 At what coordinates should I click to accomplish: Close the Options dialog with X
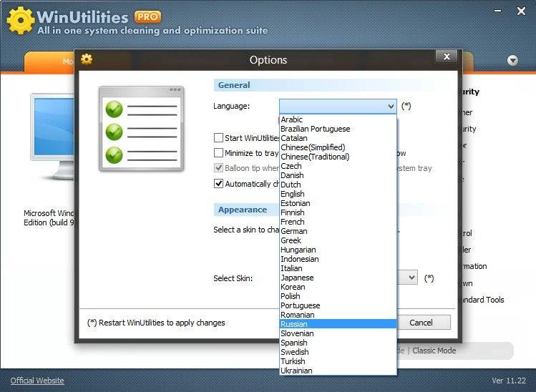click(x=447, y=57)
